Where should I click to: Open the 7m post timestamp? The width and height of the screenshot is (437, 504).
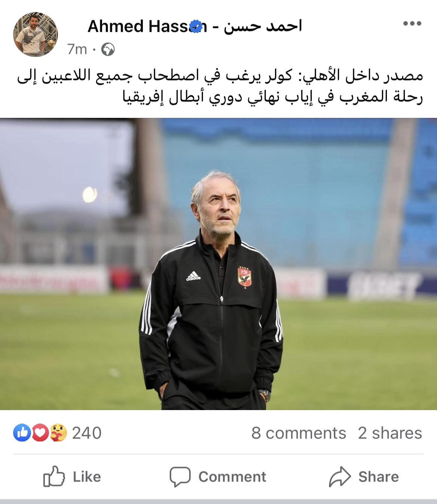coord(77,49)
